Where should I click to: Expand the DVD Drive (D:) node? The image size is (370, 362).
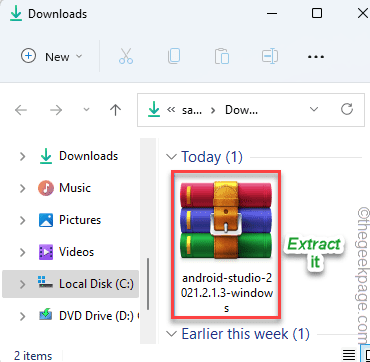coord(23,316)
